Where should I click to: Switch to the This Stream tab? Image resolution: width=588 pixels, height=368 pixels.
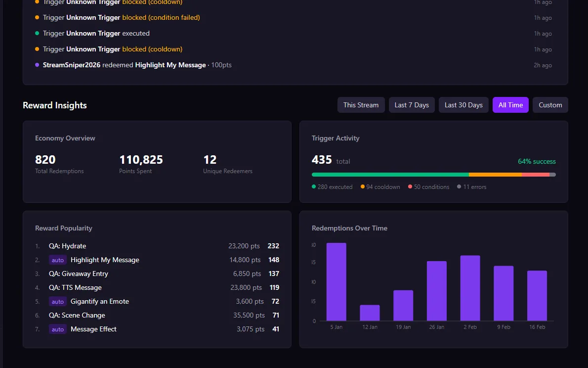361,105
